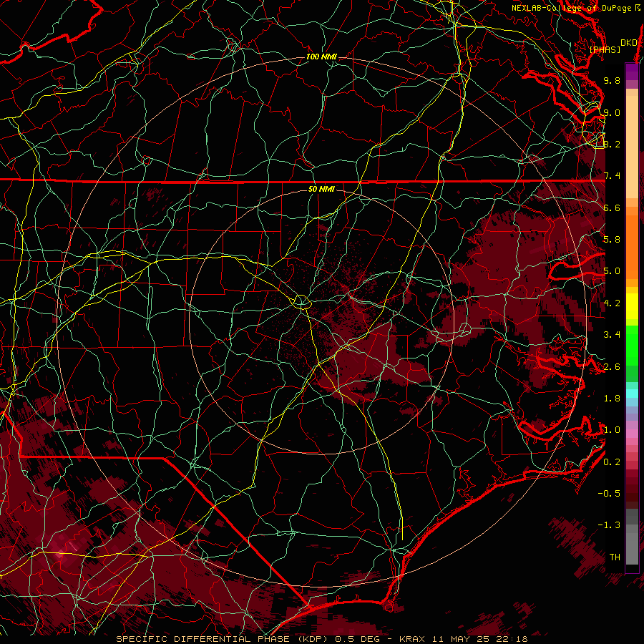Click the 0.2 scale value
Viewport: 644px width, 644px height.
point(612,462)
